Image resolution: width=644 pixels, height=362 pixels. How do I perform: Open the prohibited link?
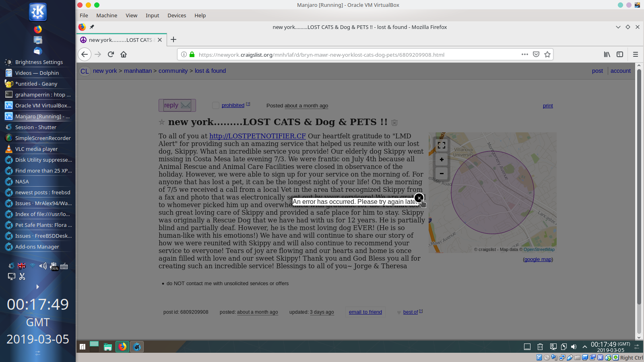point(233,105)
